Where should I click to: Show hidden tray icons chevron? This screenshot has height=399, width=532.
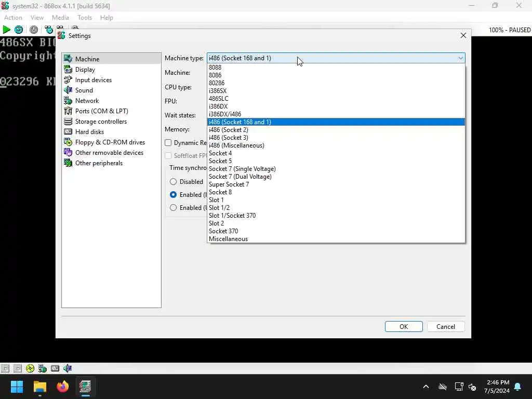click(426, 387)
